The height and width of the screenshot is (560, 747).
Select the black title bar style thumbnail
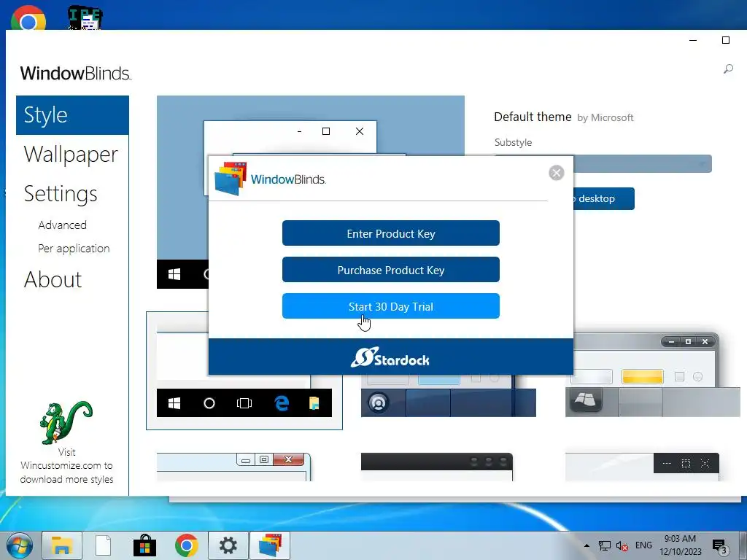437,467
